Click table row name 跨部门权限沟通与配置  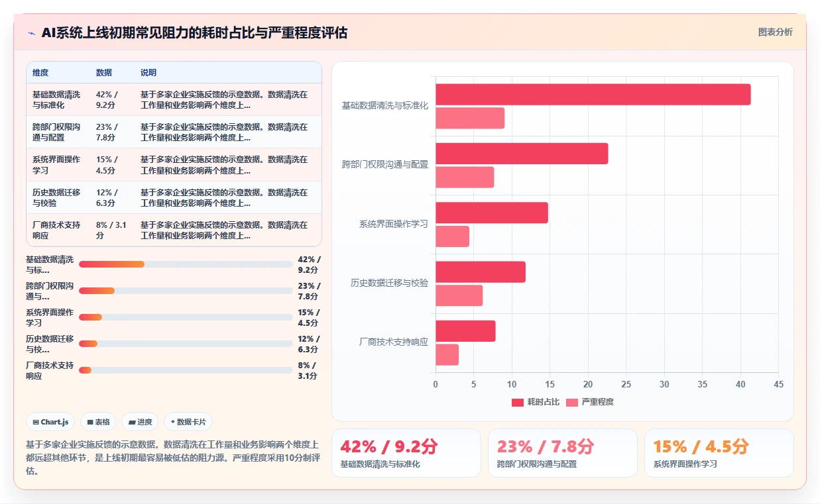(56, 132)
